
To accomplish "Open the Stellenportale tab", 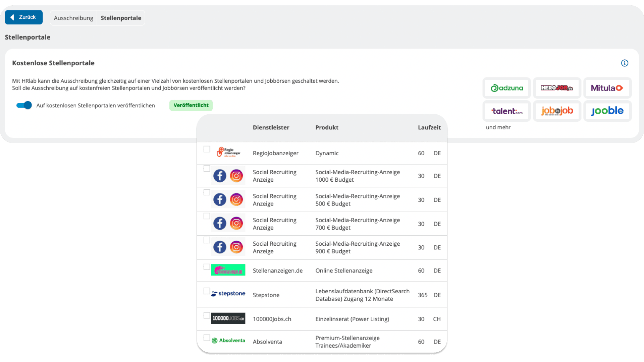I will pyautogui.click(x=121, y=18).
